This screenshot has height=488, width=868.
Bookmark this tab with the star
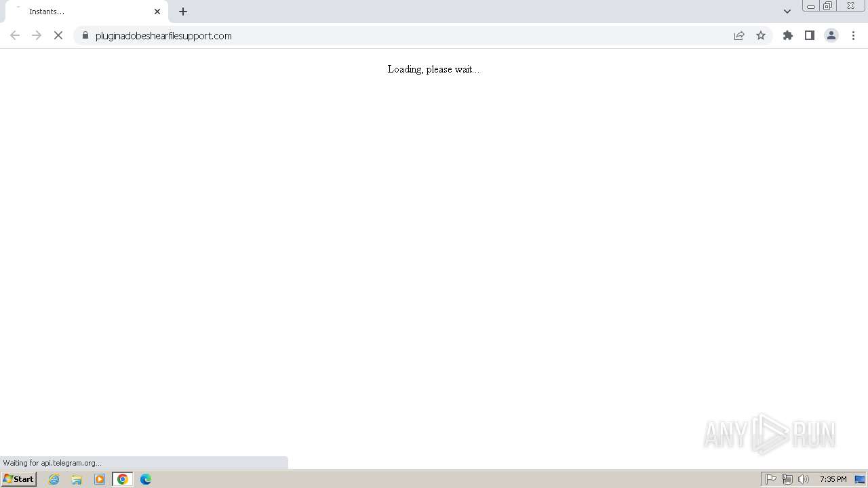tap(761, 35)
